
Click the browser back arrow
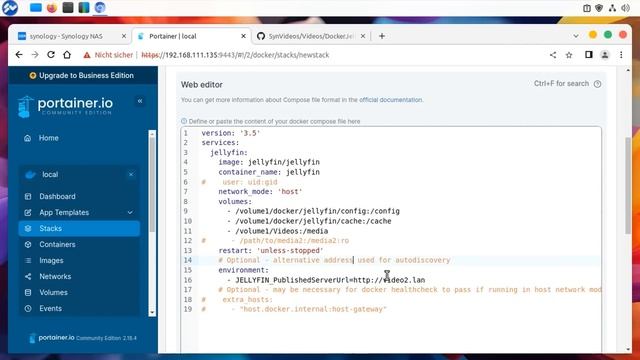[19, 55]
